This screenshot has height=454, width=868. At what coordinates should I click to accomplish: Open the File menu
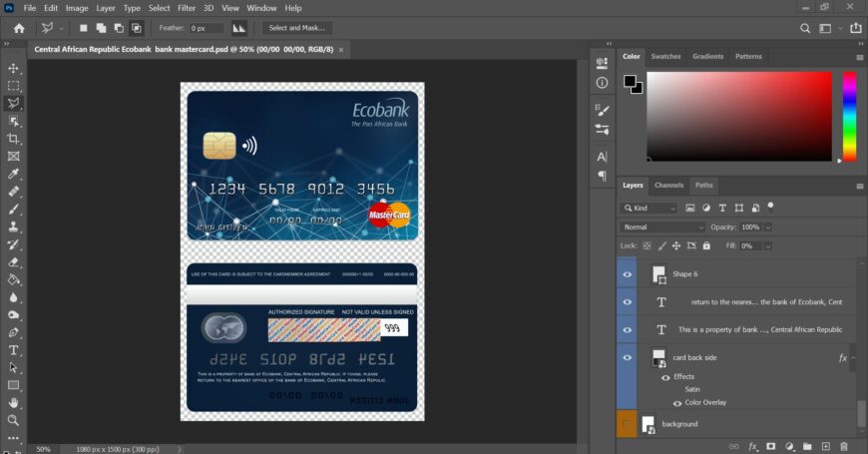point(30,8)
